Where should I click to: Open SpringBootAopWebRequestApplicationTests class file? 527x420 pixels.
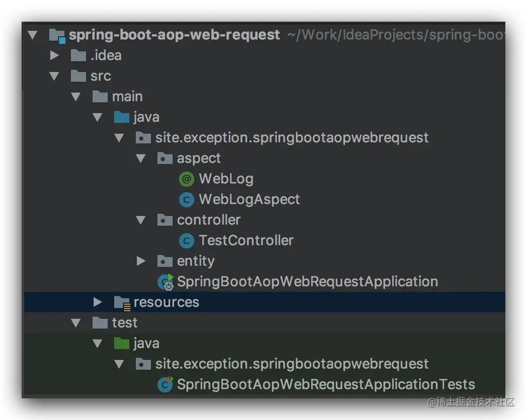326,385
